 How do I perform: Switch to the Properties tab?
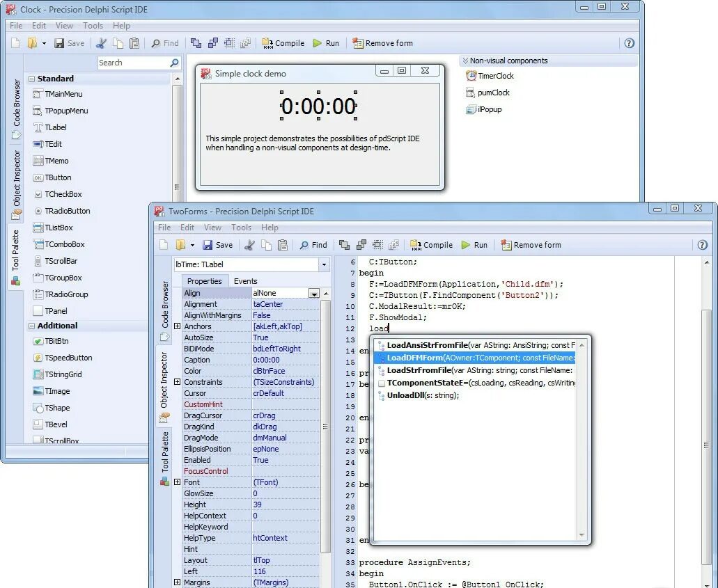click(x=204, y=281)
